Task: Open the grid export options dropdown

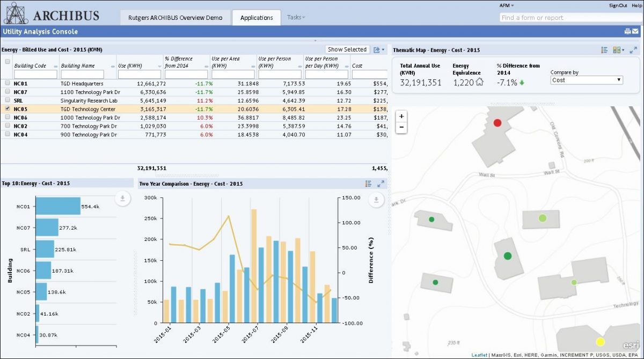Action: pyautogui.click(x=379, y=50)
